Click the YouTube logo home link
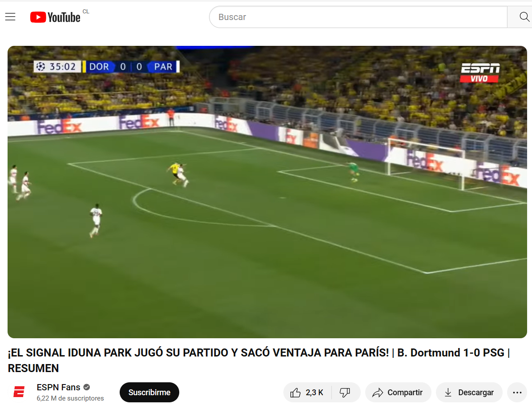The image size is (532, 405). click(x=55, y=17)
